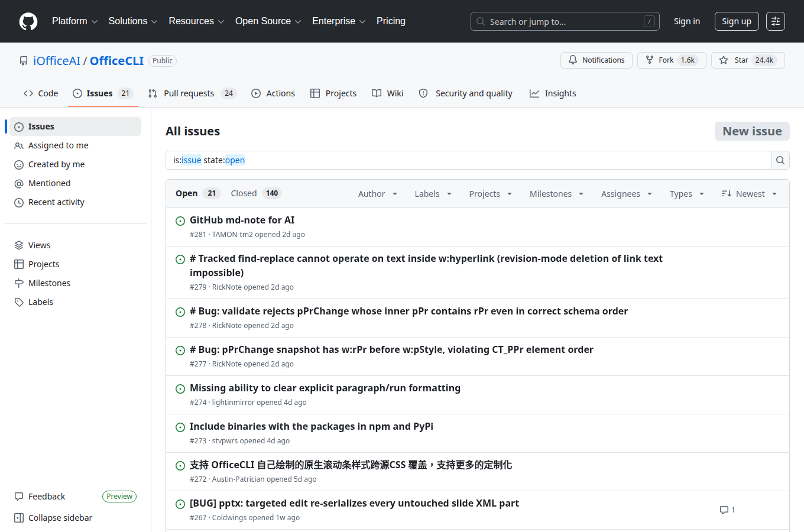Change the Newest sort order dropdown
The width and height of the screenshot is (804, 532).
(749, 194)
